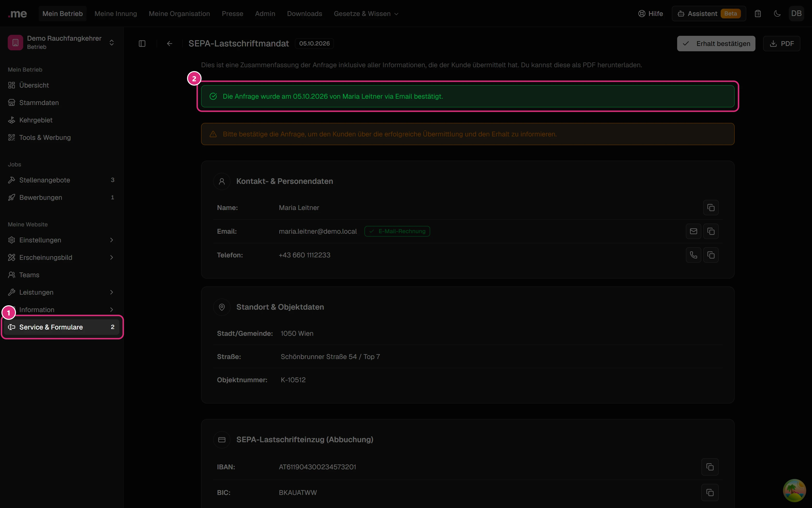Expand the Erscheinungsbild sidebar item
The width and height of the screenshot is (812, 508).
(62, 257)
